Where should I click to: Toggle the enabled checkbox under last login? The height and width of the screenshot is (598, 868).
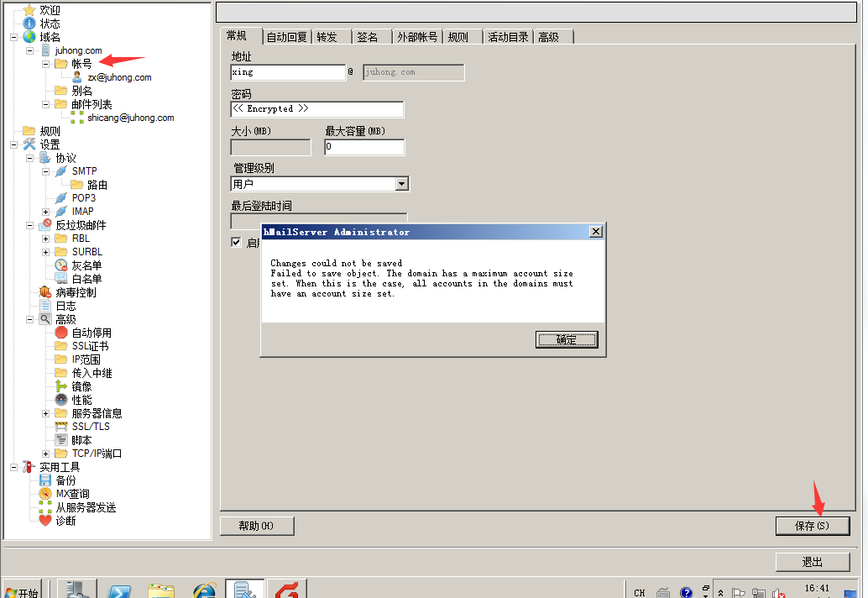pos(236,243)
